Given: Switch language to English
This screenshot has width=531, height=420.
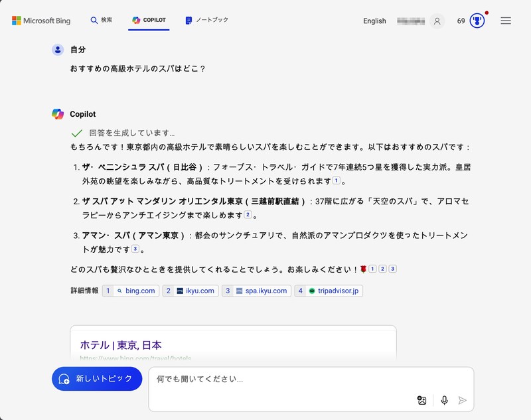Looking at the screenshot, I should coord(374,21).
